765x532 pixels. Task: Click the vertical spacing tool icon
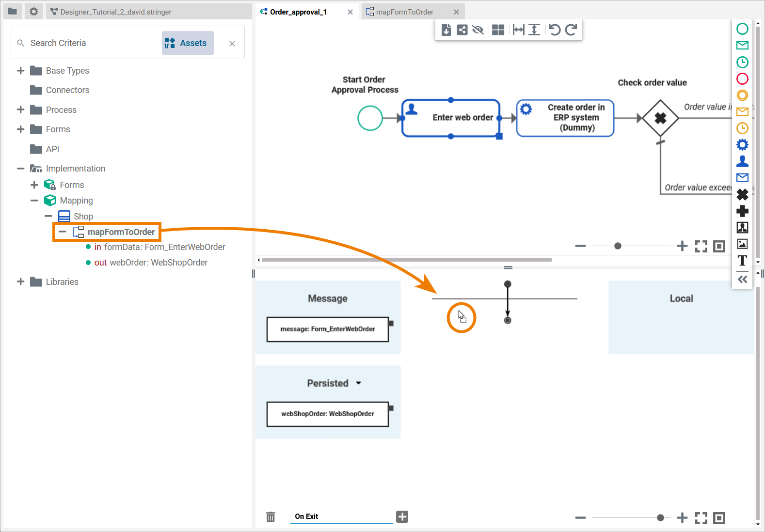pos(534,30)
